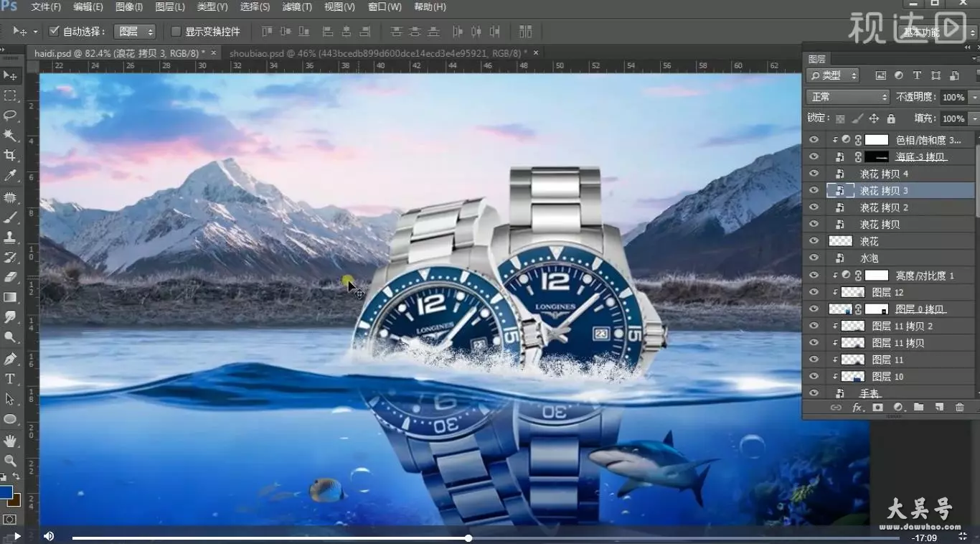Create a new layer group

point(919,408)
